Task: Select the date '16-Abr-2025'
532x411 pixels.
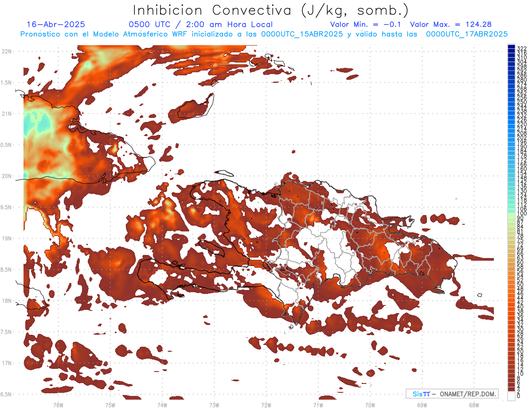Action: (56, 24)
